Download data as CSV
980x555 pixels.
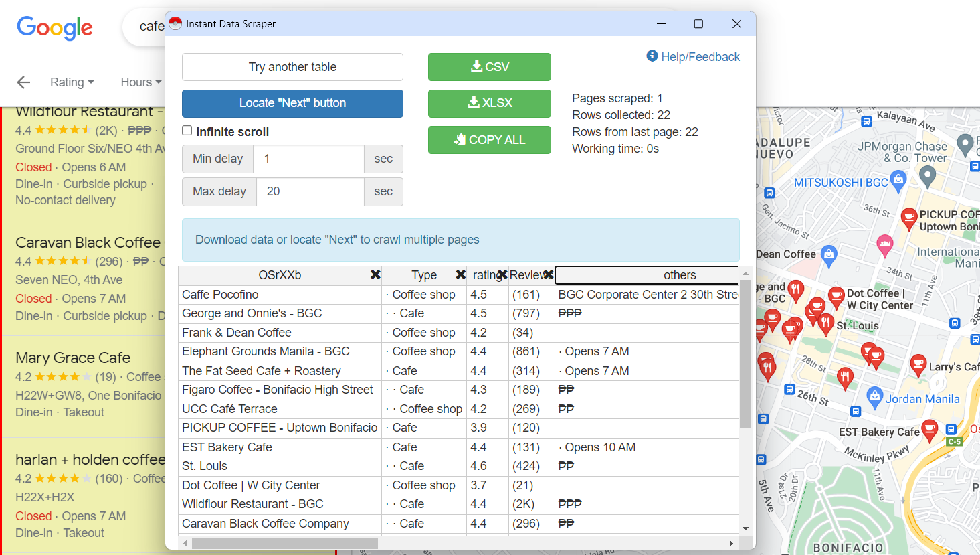coord(490,67)
